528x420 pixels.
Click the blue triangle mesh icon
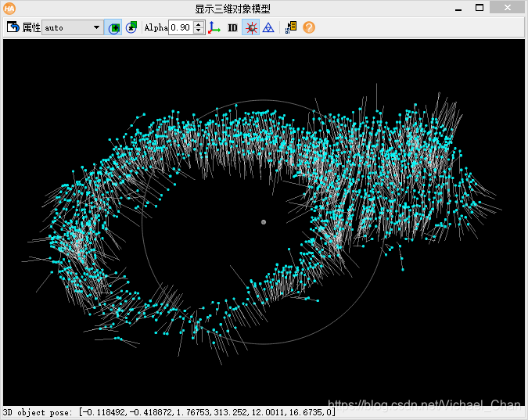[268, 27]
